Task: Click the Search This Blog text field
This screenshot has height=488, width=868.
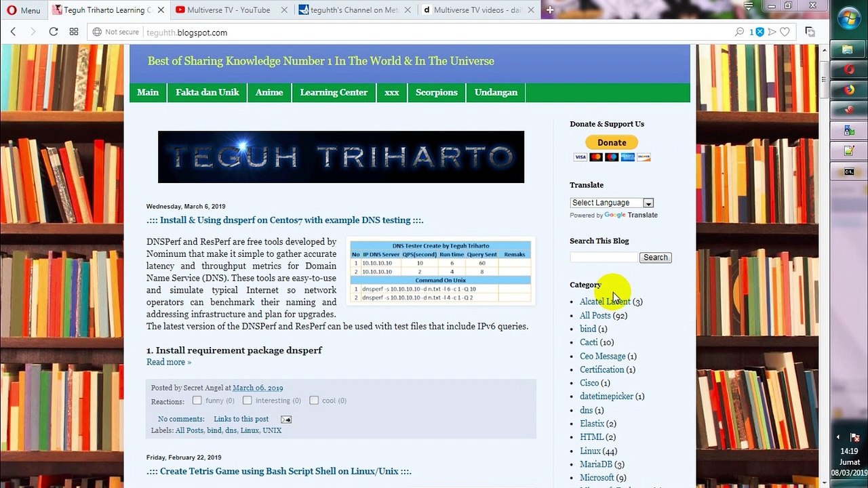Action: 604,258
